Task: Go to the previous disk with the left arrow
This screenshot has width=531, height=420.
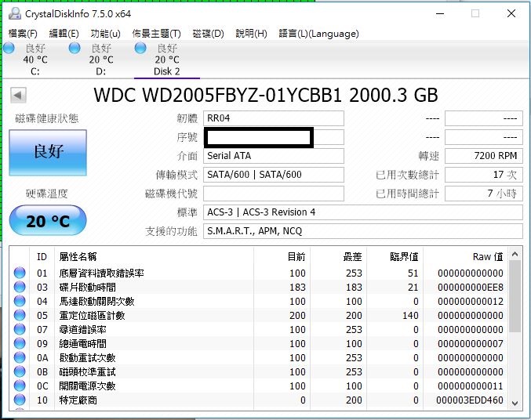Action: pos(18,95)
